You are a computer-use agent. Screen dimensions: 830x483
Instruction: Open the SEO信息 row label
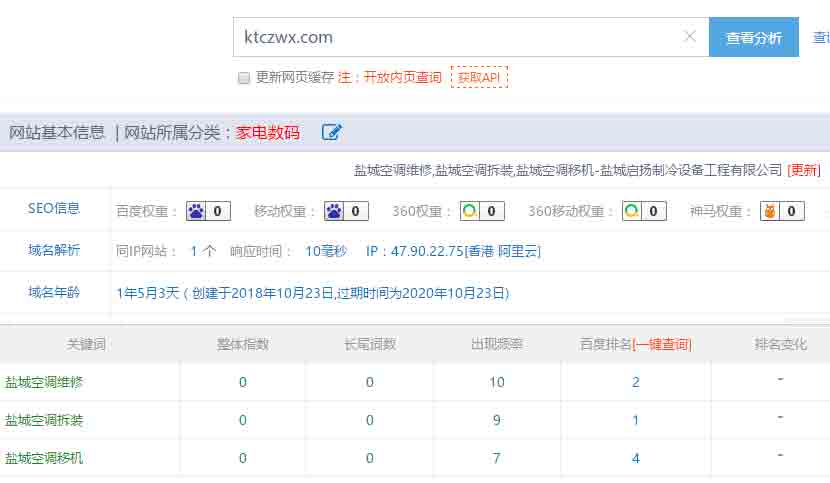tap(54, 209)
